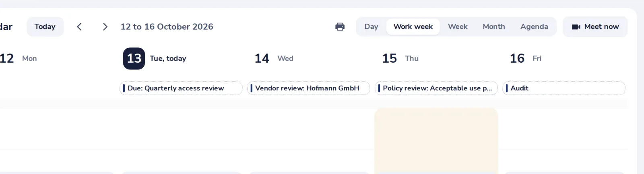
Task: Switch to Day view
Action: pos(371,27)
